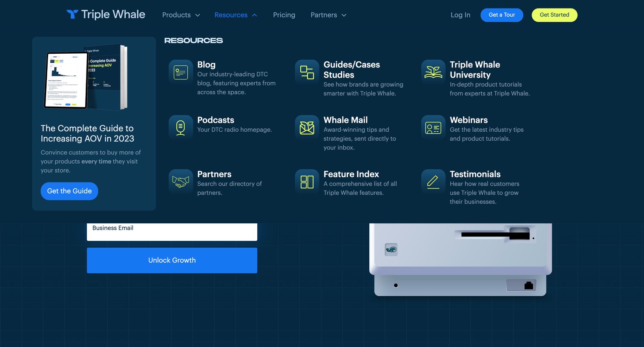Screen dimensions: 644x347
Task: Open the Guides/Cases Studies icon
Action: point(307,72)
